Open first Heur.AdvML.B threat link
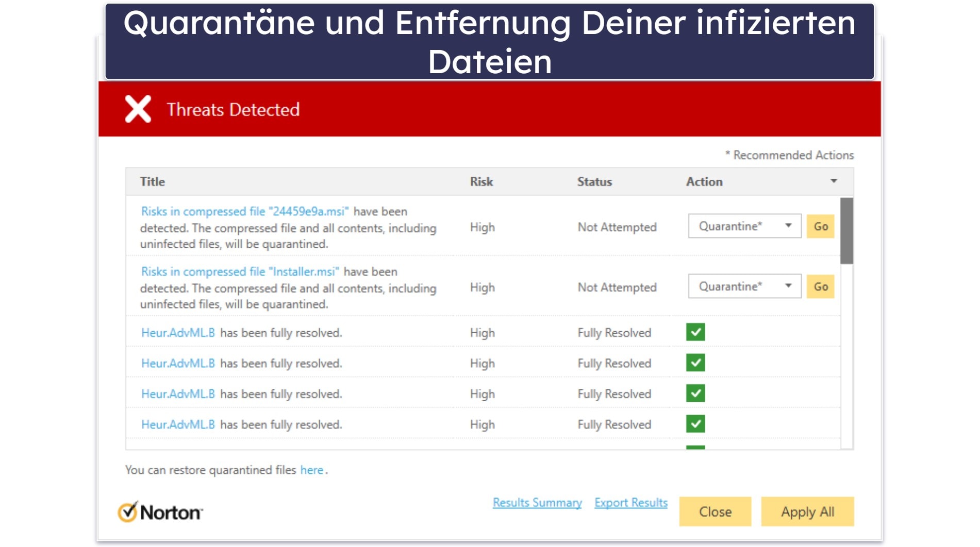The image size is (980, 547). [178, 333]
